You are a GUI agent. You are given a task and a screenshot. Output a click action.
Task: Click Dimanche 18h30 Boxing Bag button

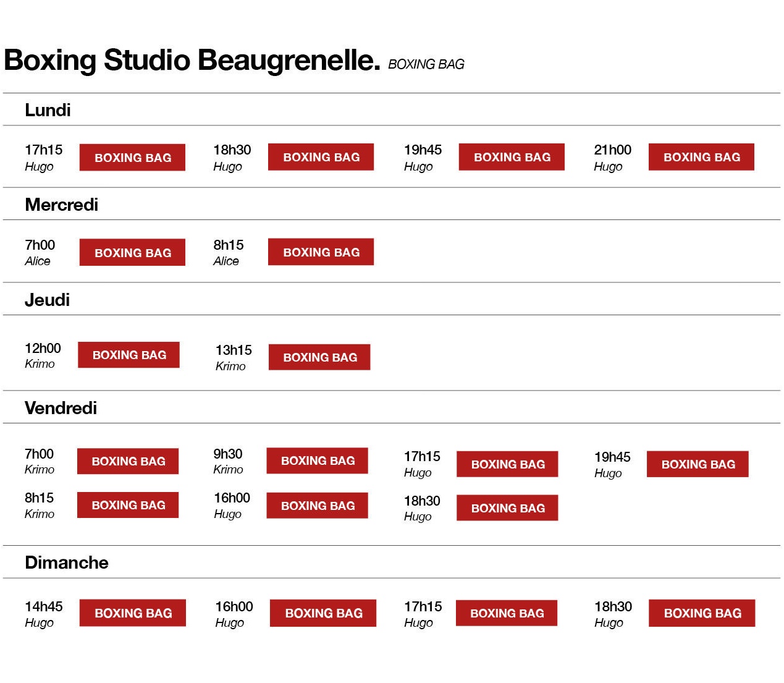702,613
